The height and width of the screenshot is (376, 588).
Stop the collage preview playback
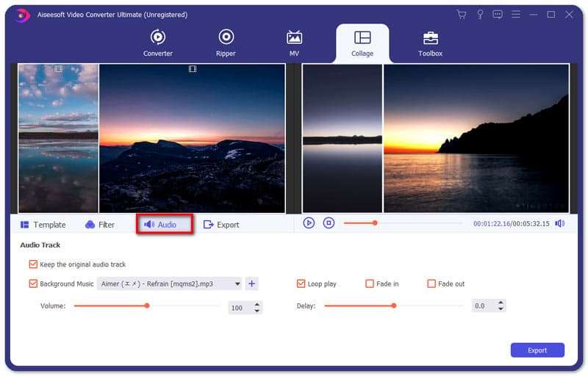tap(329, 223)
